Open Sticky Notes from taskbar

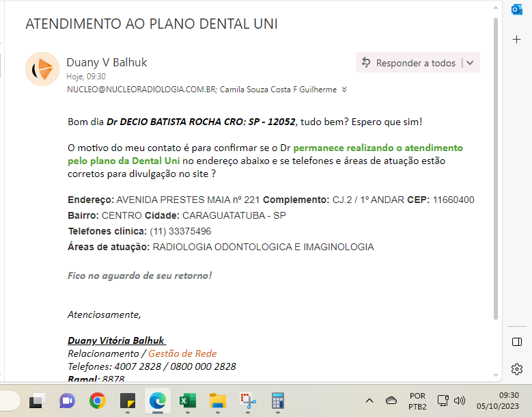click(x=128, y=401)
